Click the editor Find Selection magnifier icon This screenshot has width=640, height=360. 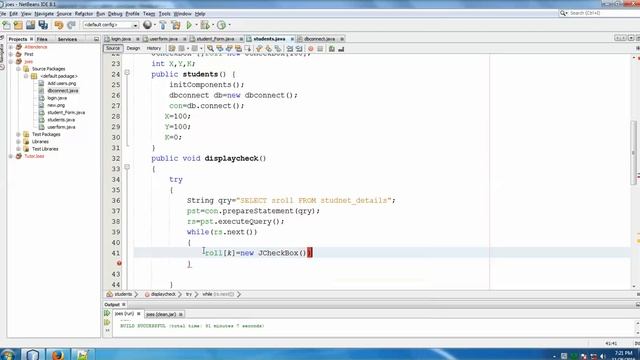pos(210,49)
